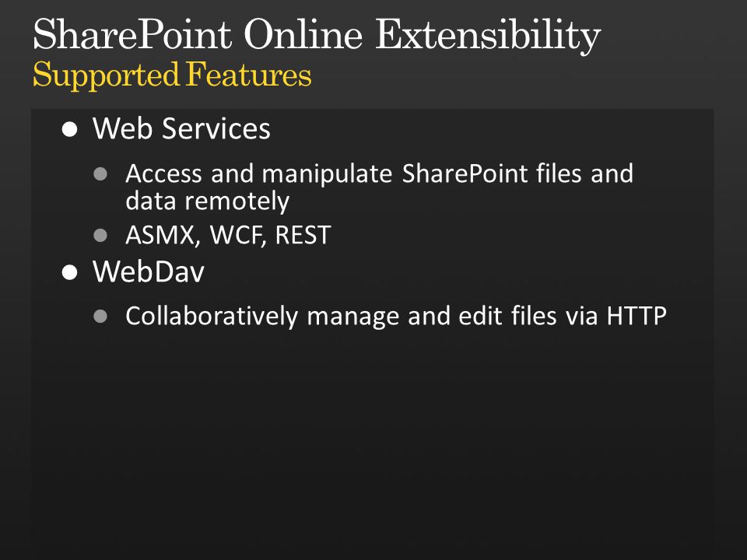Select the word SharePoint in the sub-bullet

click(465, 173)
